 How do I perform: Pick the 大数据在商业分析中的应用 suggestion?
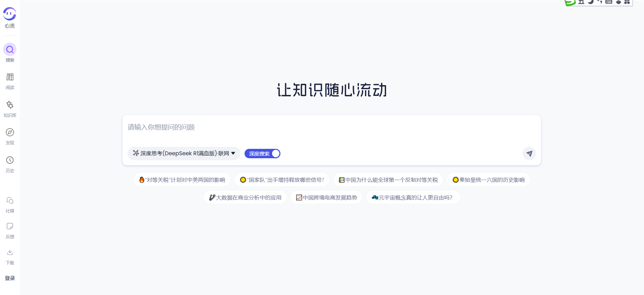pos(245,198)
